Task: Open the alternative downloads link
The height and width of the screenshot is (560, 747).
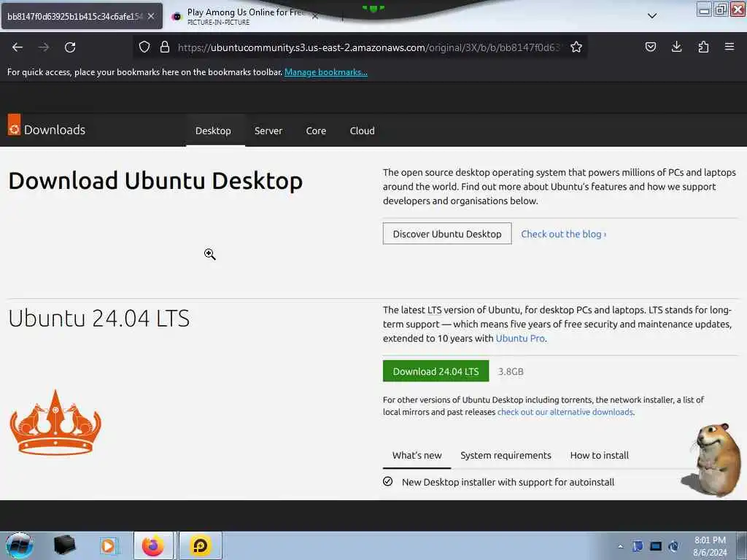Action: 565,412
